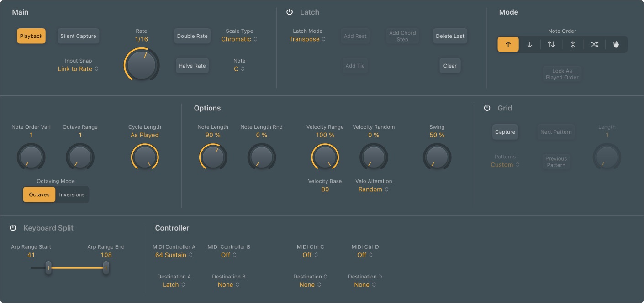Image resolution: width=644 pixels, height=304 pixels.
Task: Toggle the Silent Capture button
Action: pyautogui.click(x=78, y=36)
